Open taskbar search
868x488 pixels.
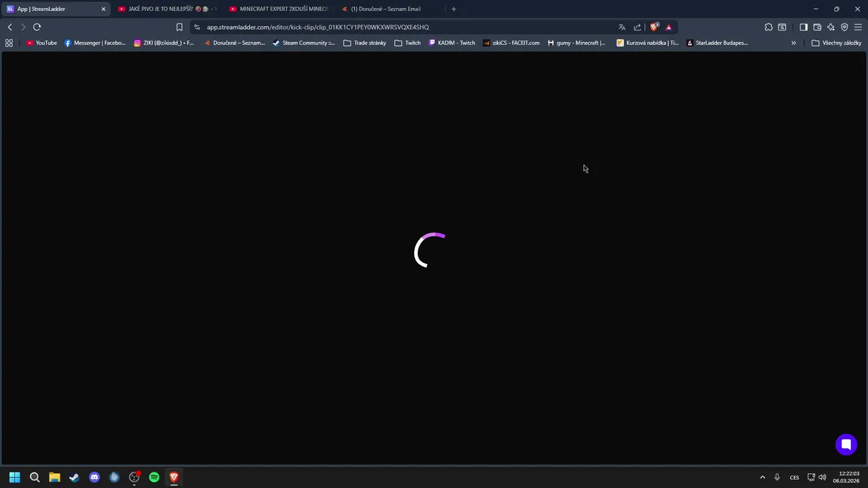(x=35, y=477)
